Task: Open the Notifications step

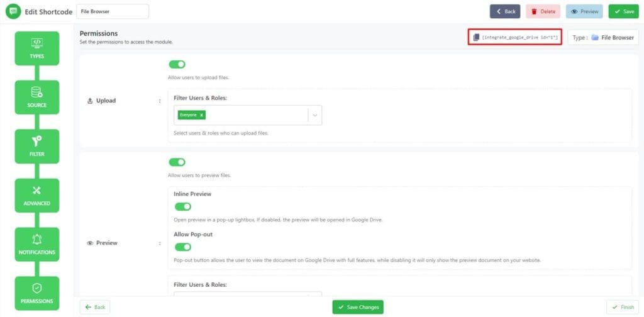Action: tap(37, 244)
